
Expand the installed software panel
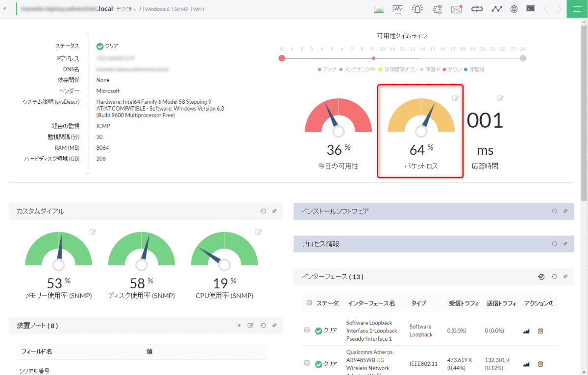[565, 211]
